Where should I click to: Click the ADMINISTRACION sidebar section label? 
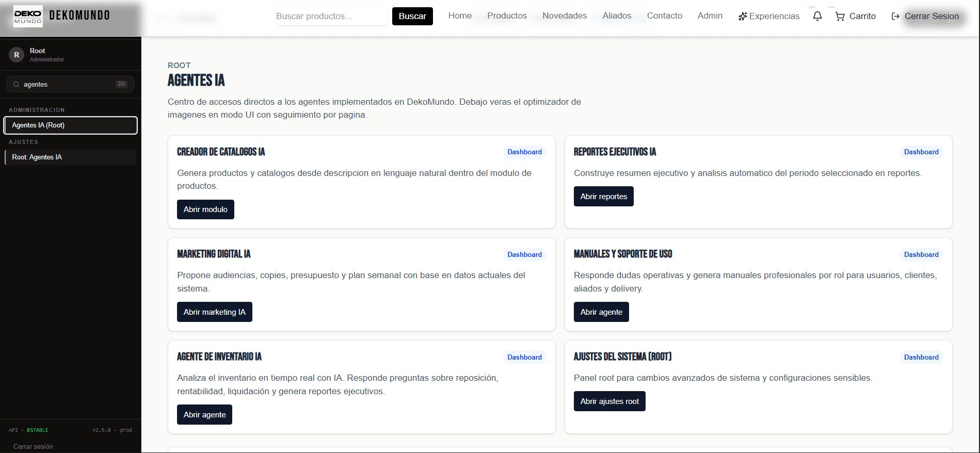pyautogui.click(x=37, y=110)
